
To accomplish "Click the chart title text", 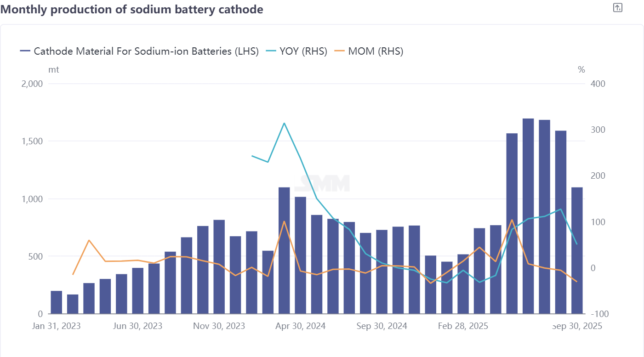I will click(x=132, y=9).
